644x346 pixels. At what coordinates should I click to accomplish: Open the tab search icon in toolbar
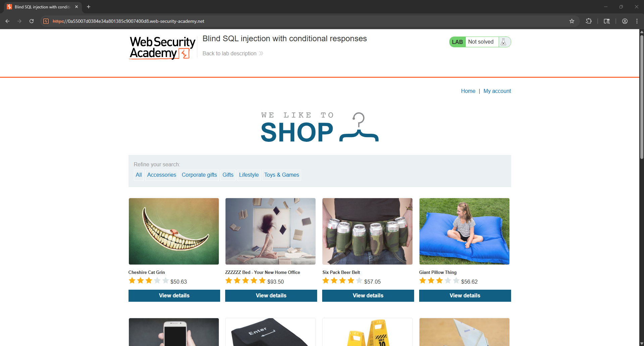607,21
